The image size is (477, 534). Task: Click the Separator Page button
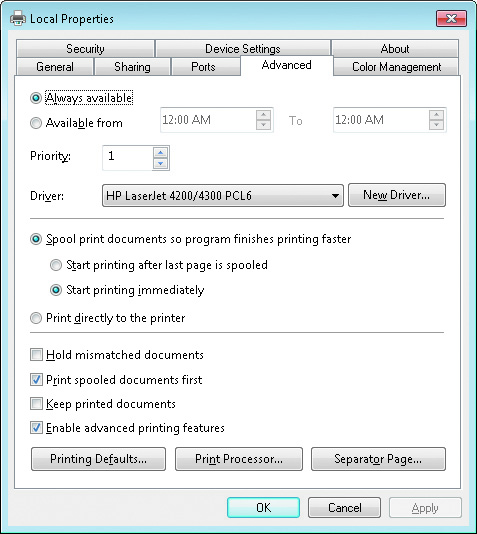coord(378,459)
